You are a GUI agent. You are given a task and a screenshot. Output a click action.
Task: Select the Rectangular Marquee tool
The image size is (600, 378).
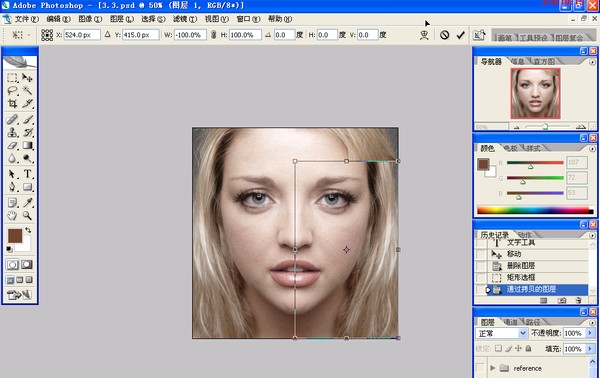coord(12,78)
